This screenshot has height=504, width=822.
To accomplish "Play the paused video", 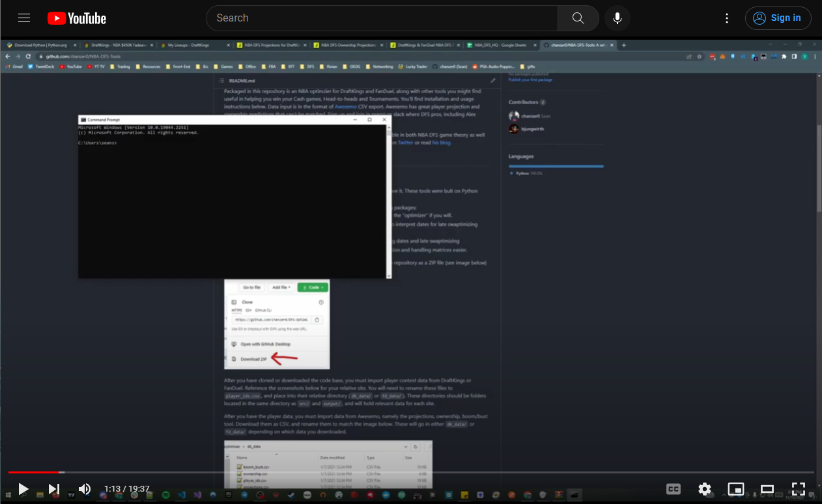I will click(x=23, y=489).
